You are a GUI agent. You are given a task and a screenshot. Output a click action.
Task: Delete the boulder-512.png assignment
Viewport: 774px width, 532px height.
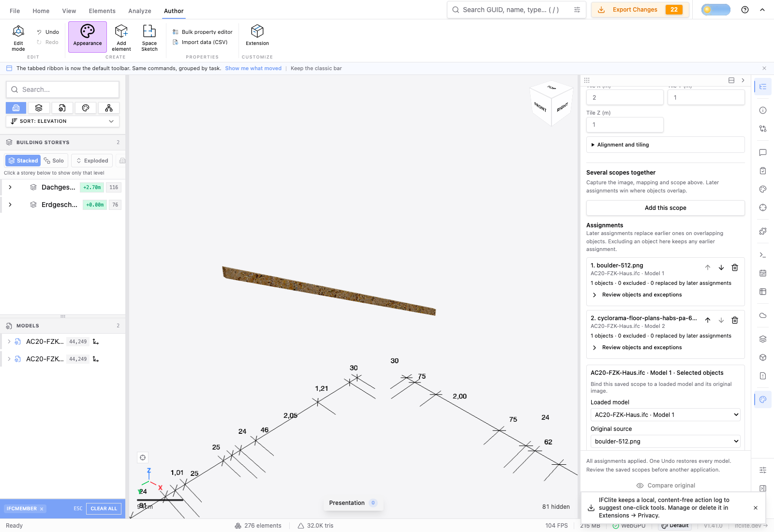click(735, 267)
